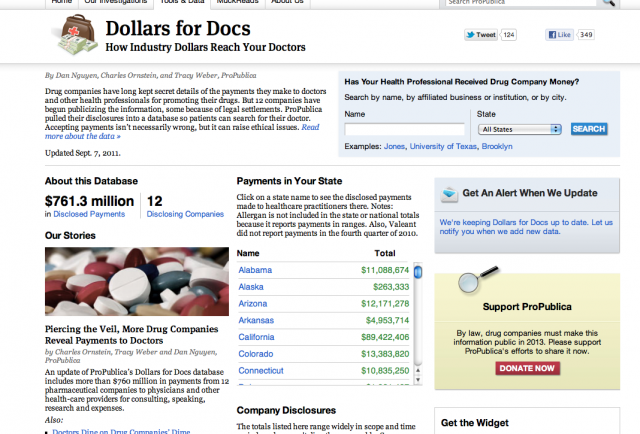Click the We're keeping Dollars for Docs alert link

point(526,227)
